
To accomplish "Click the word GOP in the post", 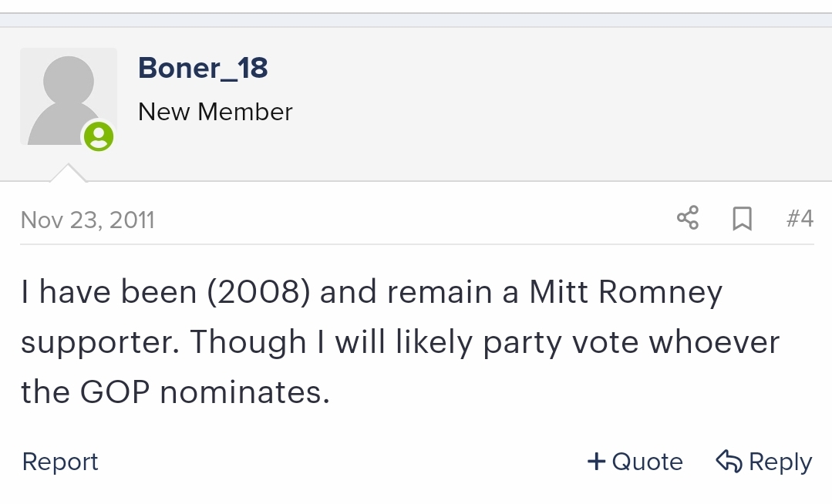I will pyautogui.click(x=115, y=392).
